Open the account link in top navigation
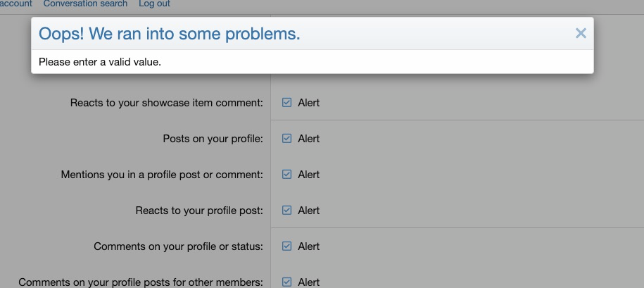Viewport: 644px width, 288px height. [15, 4]
